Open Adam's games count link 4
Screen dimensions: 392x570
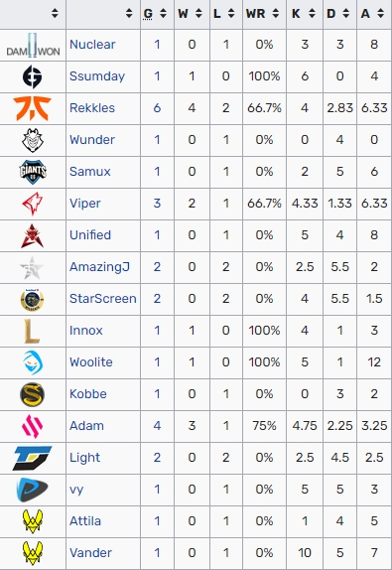tap(157, 426)
